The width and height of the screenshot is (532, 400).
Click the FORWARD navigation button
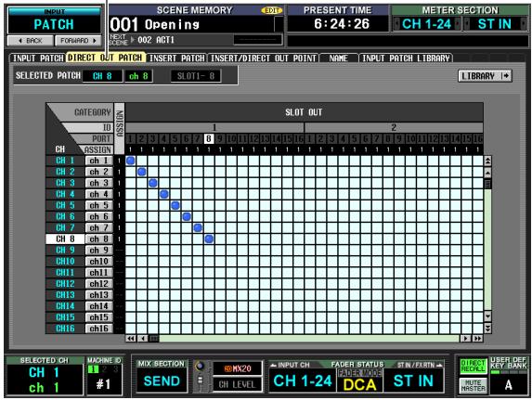[78, 41]
